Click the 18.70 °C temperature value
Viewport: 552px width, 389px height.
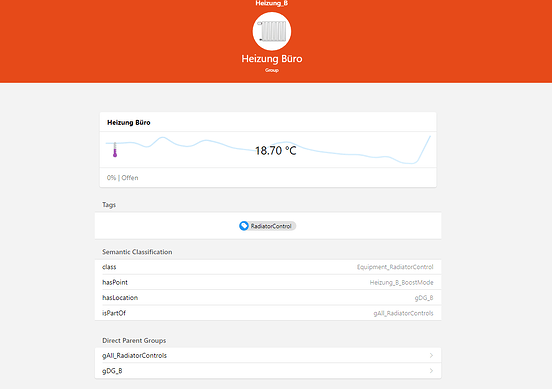tap(276, 151)
